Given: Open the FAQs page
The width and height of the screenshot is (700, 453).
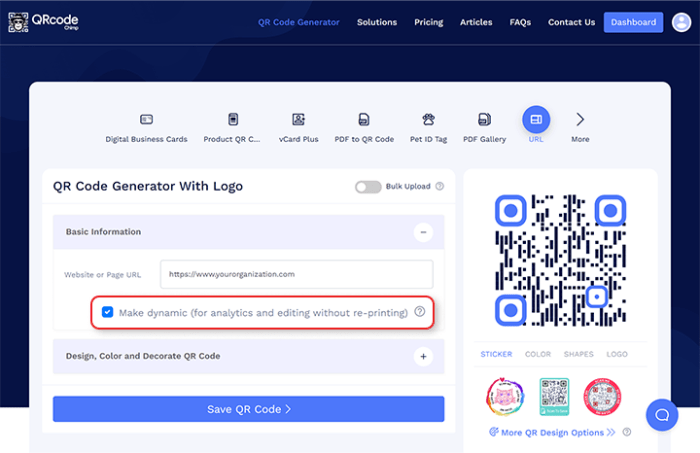Looking at the screenshot, I should click(x=520, y=22).
